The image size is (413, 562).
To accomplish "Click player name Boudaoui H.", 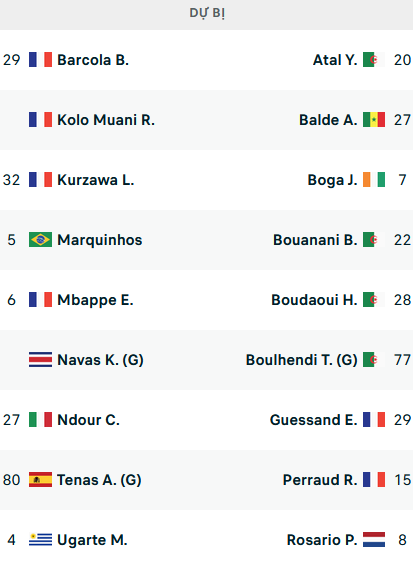I will click(x=314, y=300).
